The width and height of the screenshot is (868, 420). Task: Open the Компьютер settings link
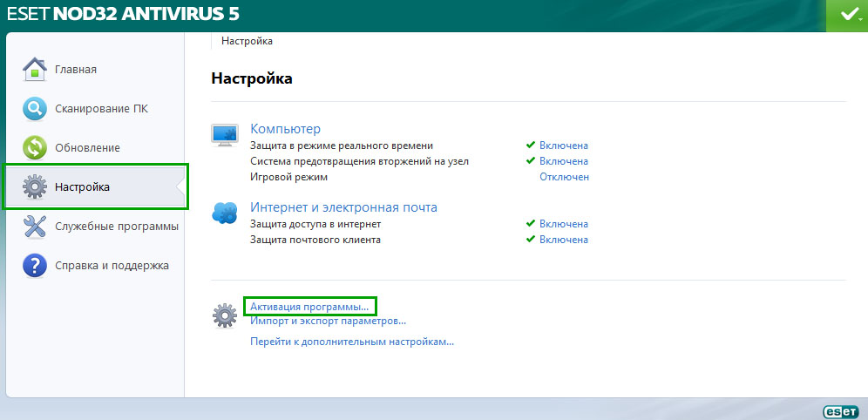[x=286, y=129]
